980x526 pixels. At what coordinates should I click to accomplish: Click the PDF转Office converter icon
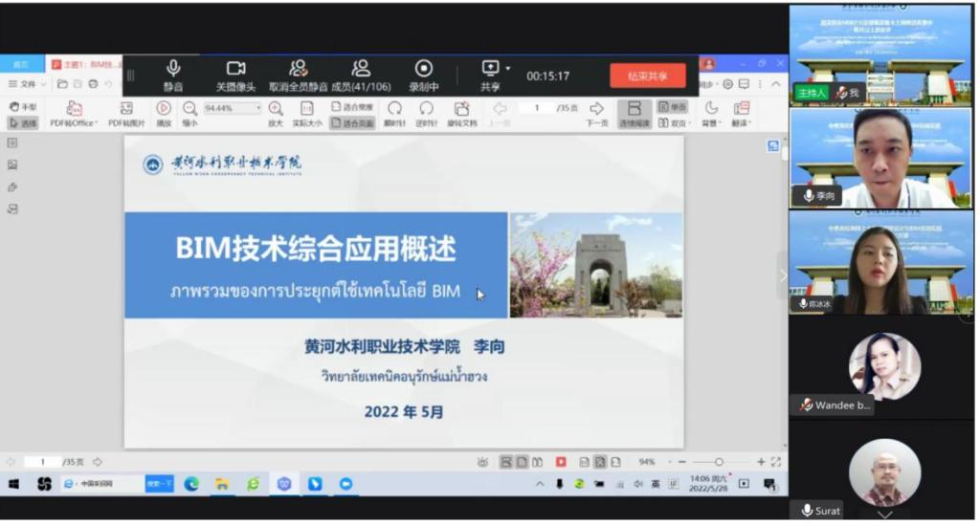(74, 114)
